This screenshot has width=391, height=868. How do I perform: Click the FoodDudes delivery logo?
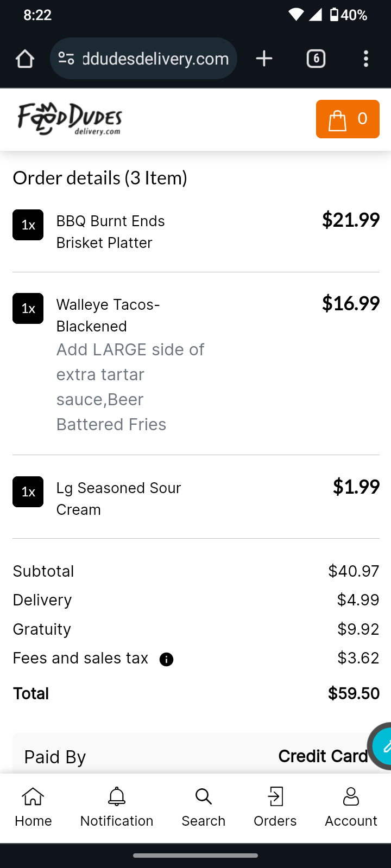pos(70,118)
